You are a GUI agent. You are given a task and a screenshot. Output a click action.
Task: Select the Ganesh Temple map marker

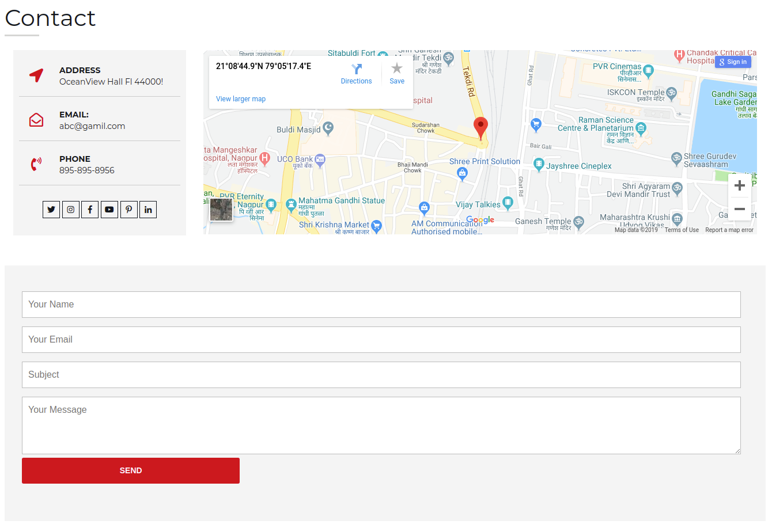[x=578, y=222]
